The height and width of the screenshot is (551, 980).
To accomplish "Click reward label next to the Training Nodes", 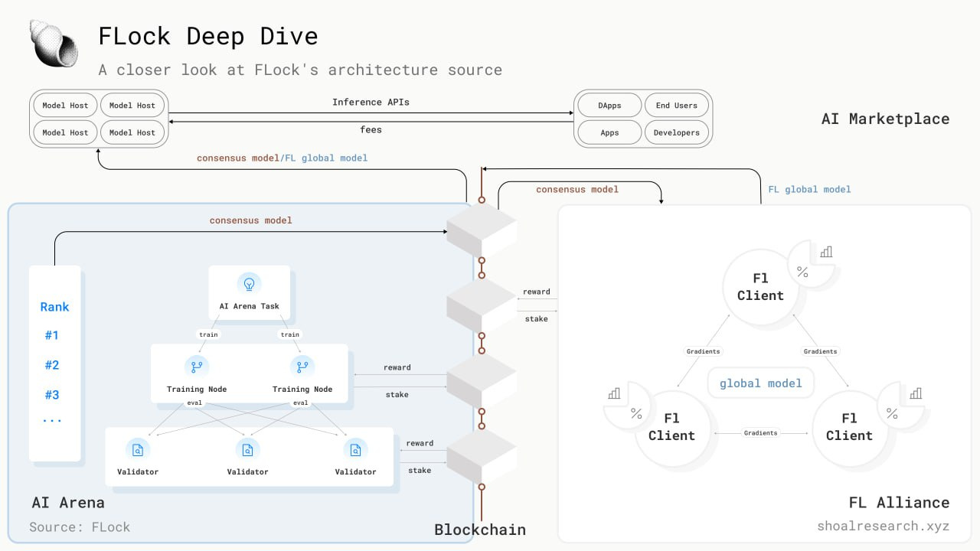I will coord(397,367).
